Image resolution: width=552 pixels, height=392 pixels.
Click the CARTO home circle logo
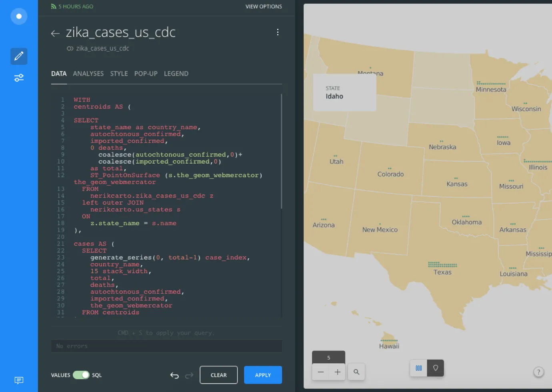pos(19,16)
